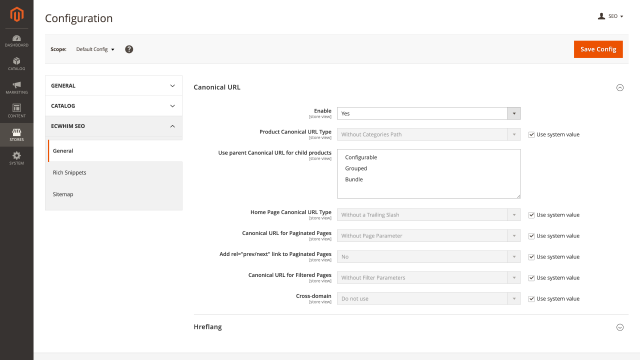Toggle Use system value for Cross-domain
This screenshot has height=360, width=640.
(x=531, y=299)
